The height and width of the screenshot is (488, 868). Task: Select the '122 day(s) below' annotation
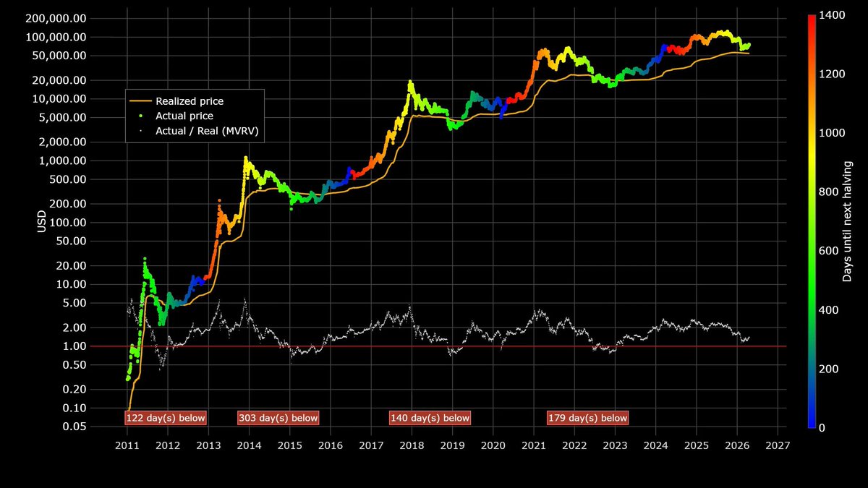point(165,418)
